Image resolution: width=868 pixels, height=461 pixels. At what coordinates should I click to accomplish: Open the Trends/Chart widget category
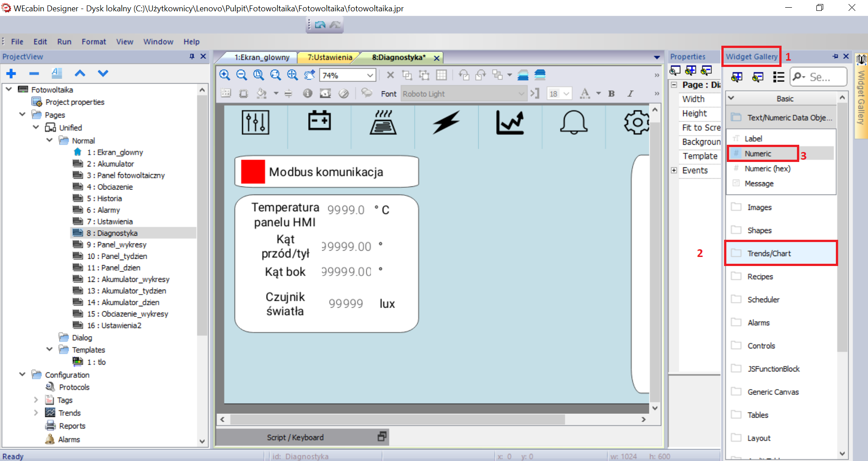(x=781, y=253)
